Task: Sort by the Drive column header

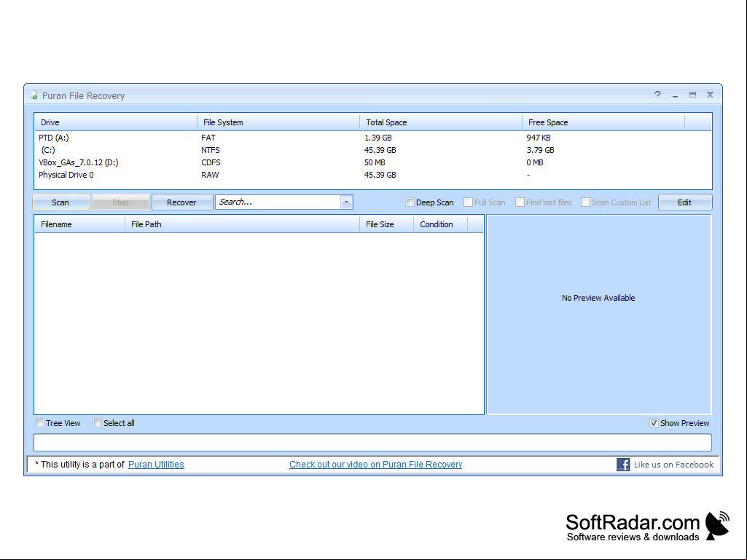Action: point(116,122)
